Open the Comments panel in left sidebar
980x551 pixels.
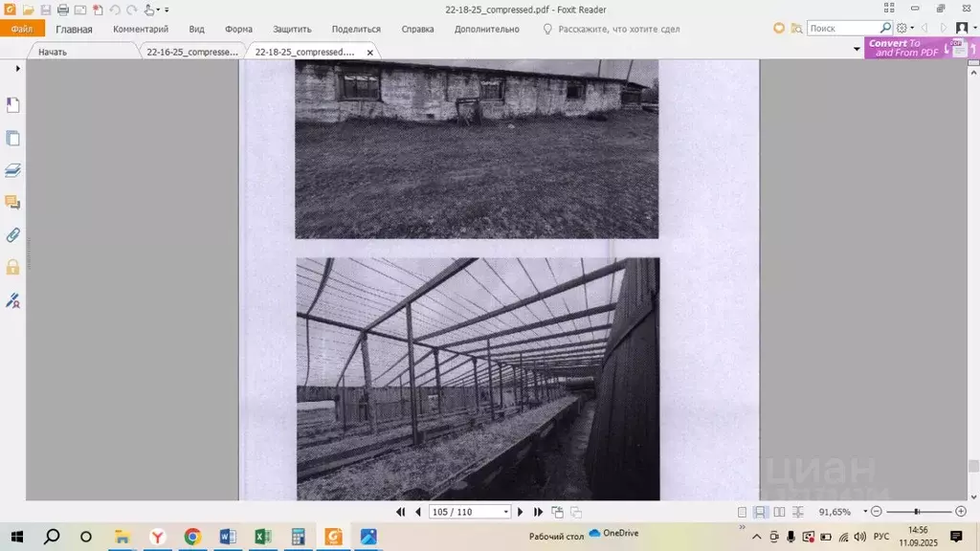[13, 202]
